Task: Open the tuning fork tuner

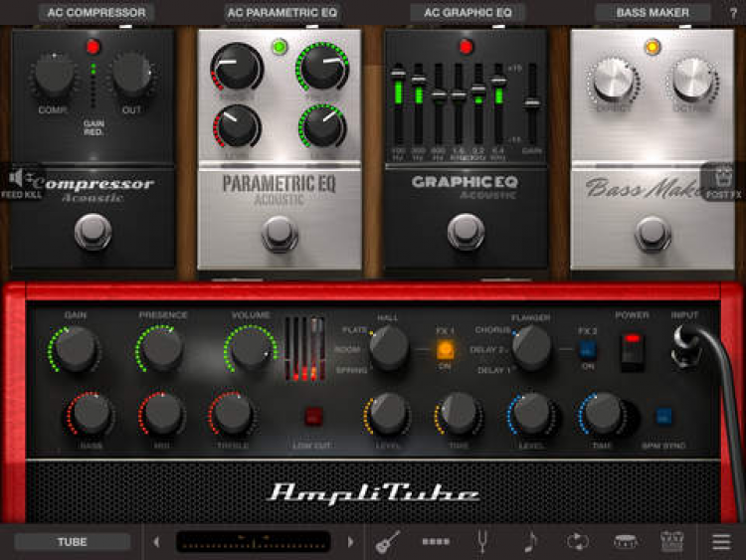Action: click(x=482, y=542)
